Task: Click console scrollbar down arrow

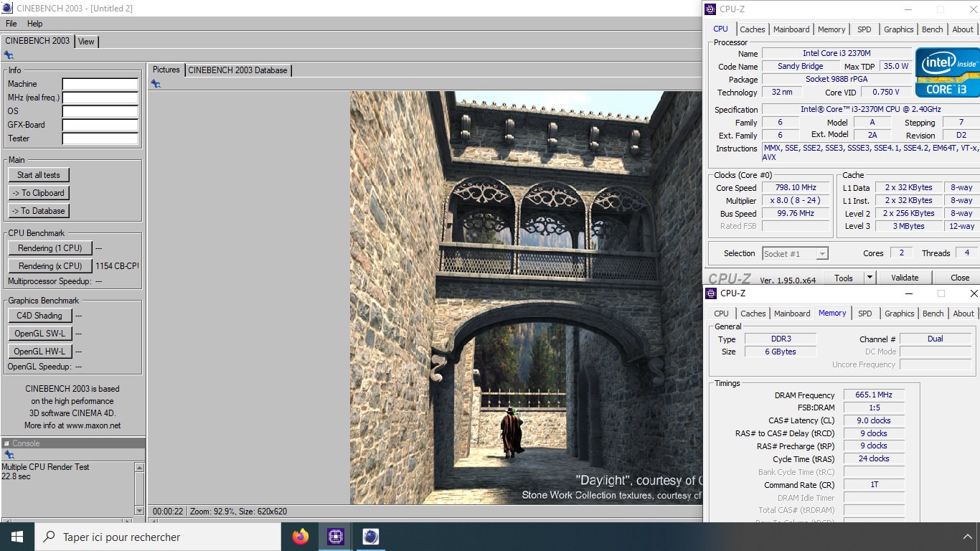Action: click(139, 510)
